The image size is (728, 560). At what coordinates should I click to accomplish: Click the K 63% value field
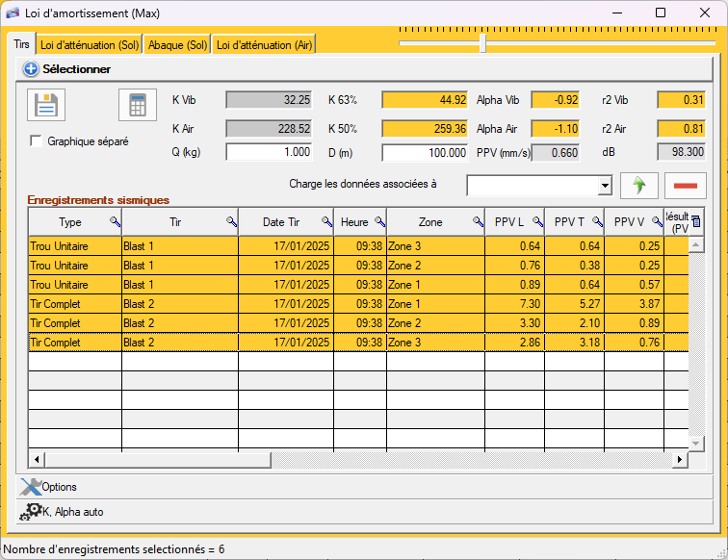click(425, 100)
